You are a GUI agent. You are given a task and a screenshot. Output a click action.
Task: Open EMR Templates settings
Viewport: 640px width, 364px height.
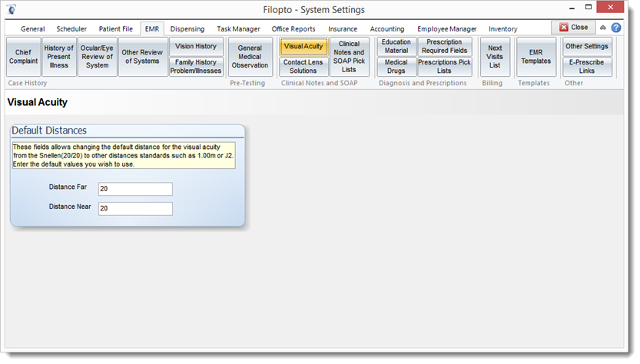pos(536,57)
